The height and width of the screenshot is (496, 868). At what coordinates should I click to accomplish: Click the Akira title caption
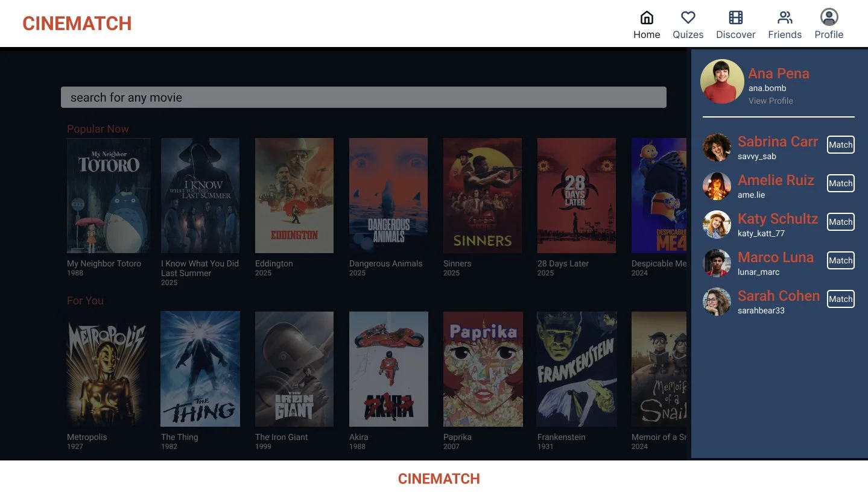coord(358,437)
